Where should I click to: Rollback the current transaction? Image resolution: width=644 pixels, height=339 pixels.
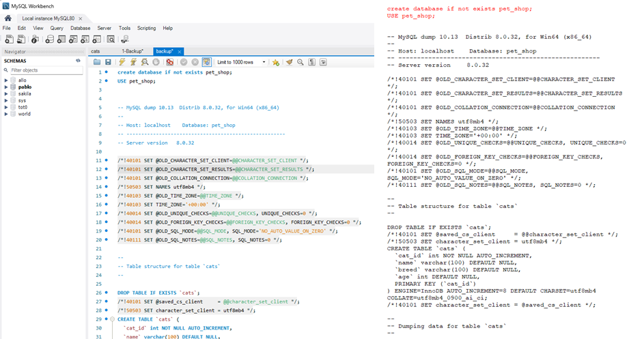pyautogui.click(x=195, y=62)
